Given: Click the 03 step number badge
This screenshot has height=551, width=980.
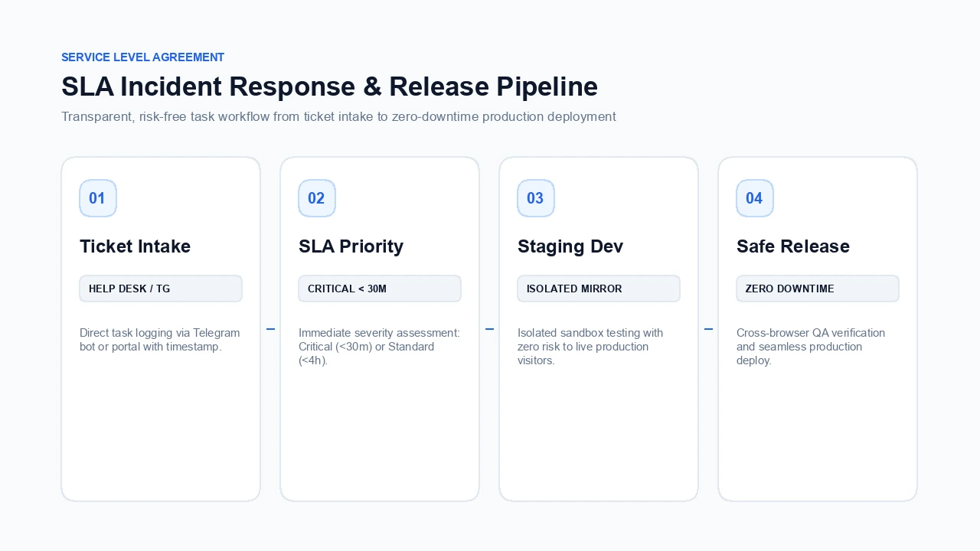Looking at the screenshot, I should click(536, 198).
